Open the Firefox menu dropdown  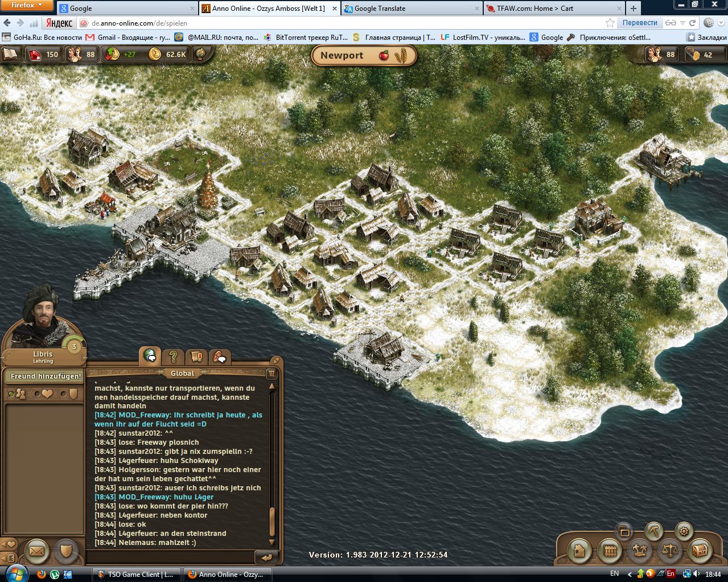pos(27,5)
